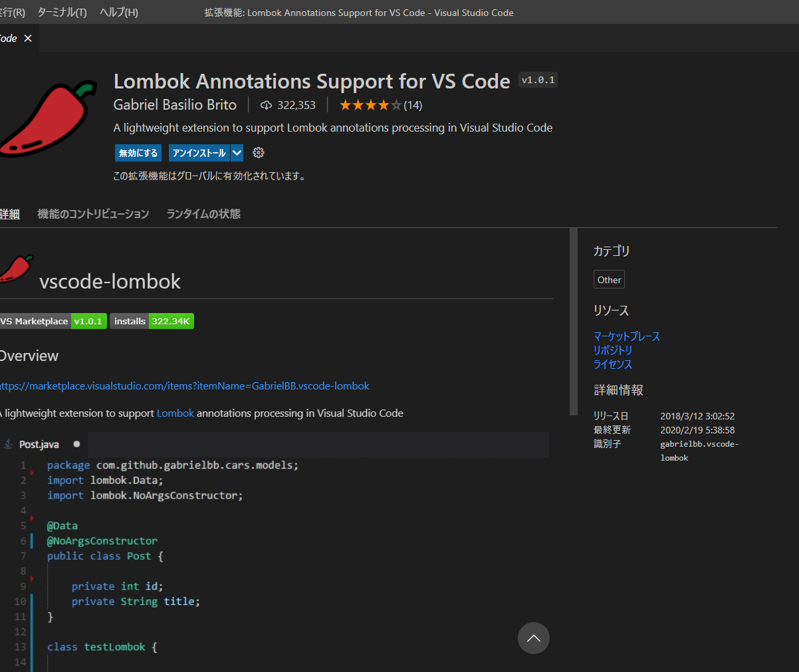Click the extension title Lombok Annotations Support
This screenshot has height=672, width=799.
312,81
